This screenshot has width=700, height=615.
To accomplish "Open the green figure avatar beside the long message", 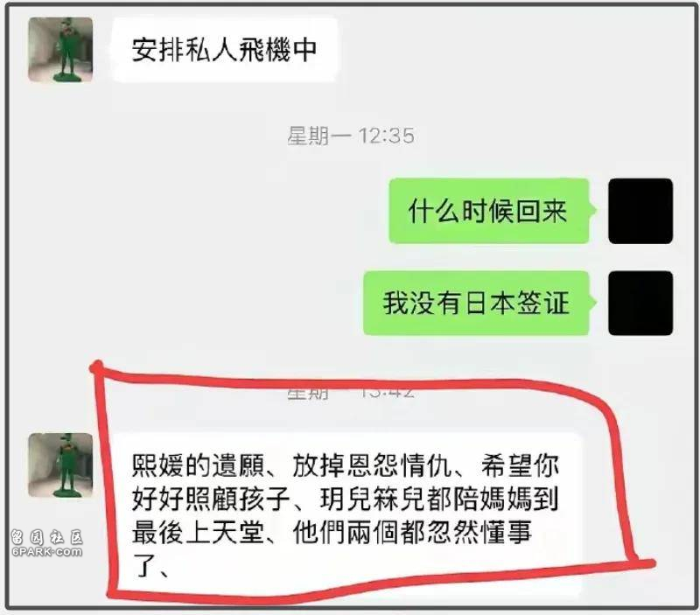I will [x=60, y=465].
